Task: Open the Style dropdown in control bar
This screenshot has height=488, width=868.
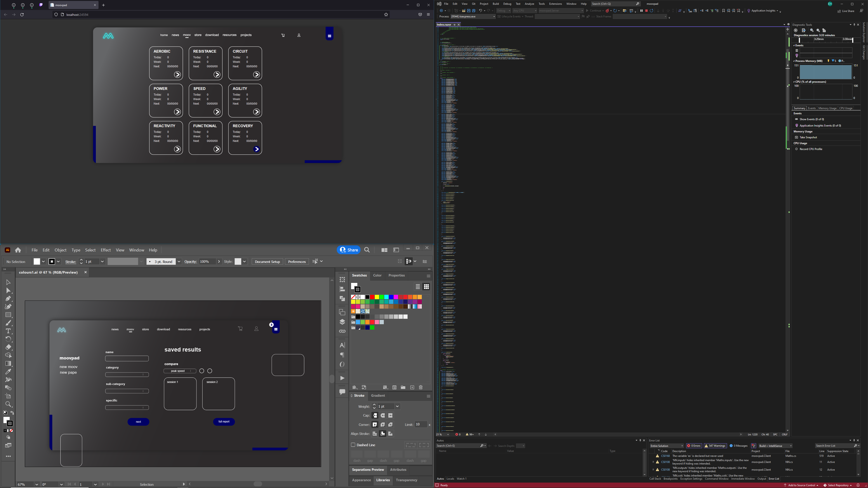Action: pyautogui.click(x=244, y=262)
